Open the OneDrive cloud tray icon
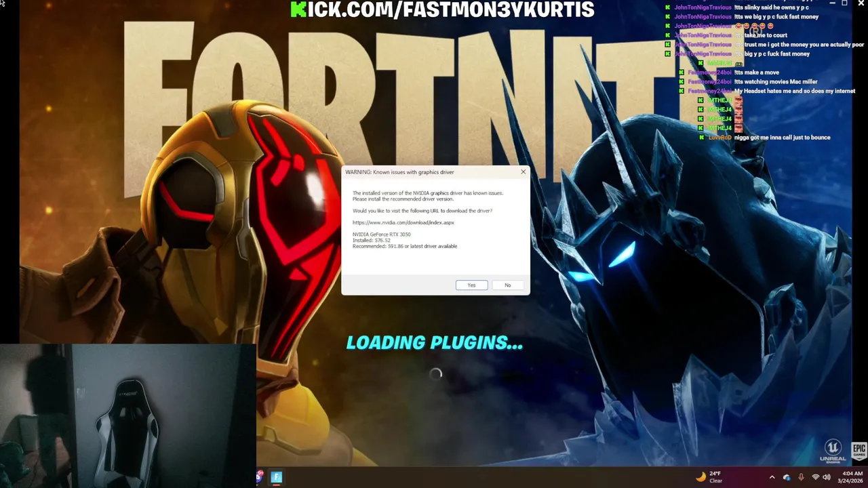This screenshot has width=868, height=488. pos(787,477)
